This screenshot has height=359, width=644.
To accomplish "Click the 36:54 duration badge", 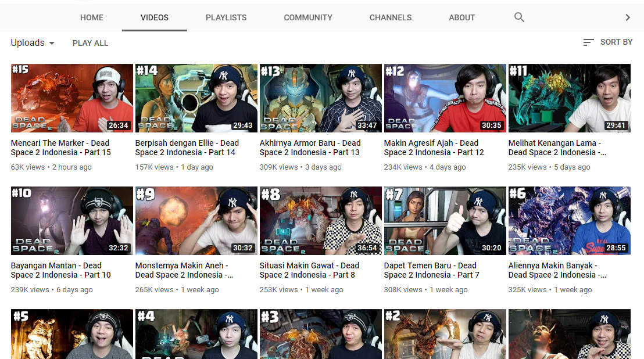I will 367,248.
